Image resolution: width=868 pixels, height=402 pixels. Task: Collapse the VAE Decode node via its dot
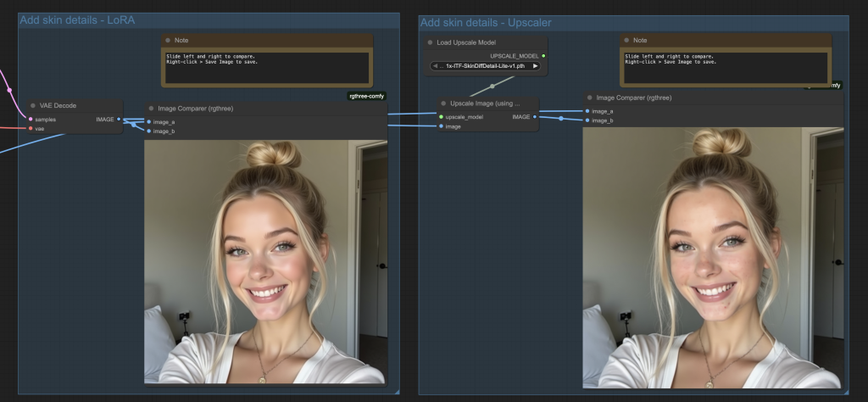pos(33,106)
